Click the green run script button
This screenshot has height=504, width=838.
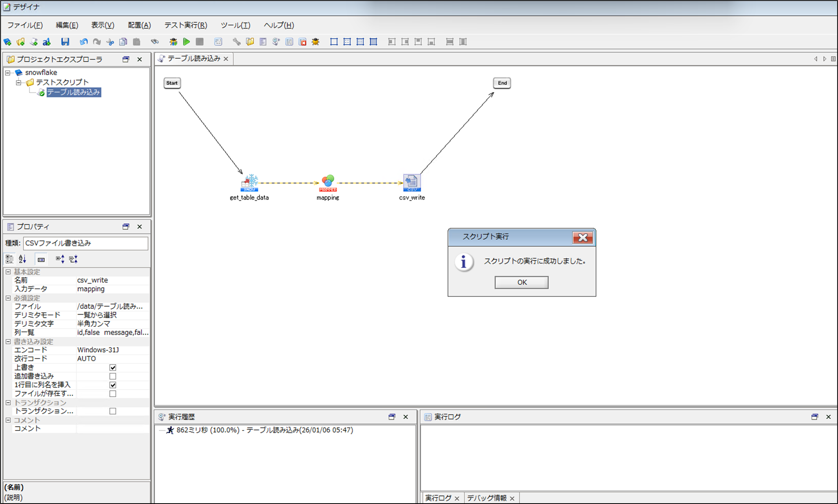pos(187,42)
